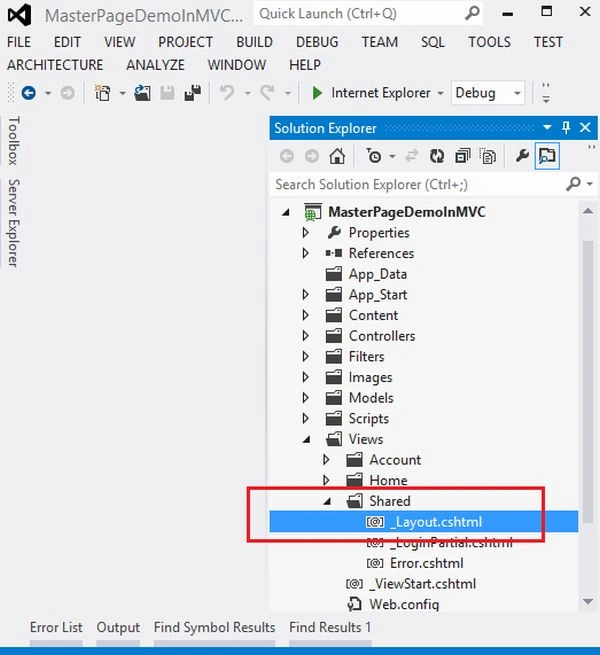Open the BUILD menu
The image size is (600, 655).
[x=254, y=42]
